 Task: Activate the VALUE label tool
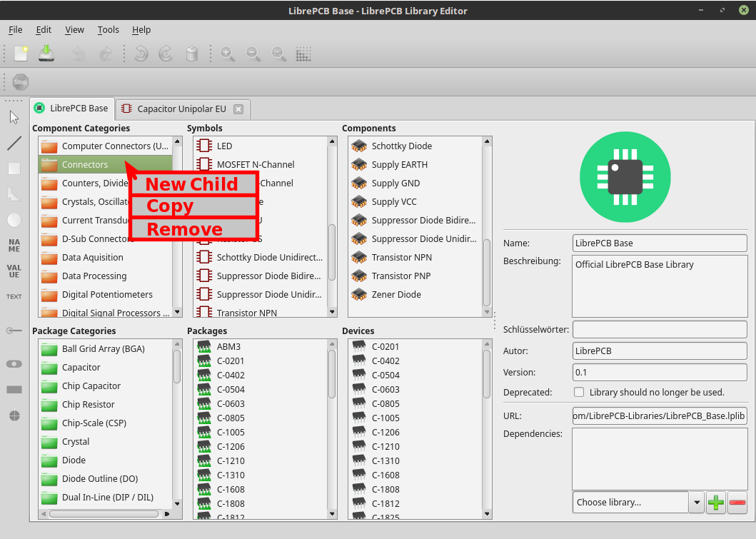click(13, 272)
